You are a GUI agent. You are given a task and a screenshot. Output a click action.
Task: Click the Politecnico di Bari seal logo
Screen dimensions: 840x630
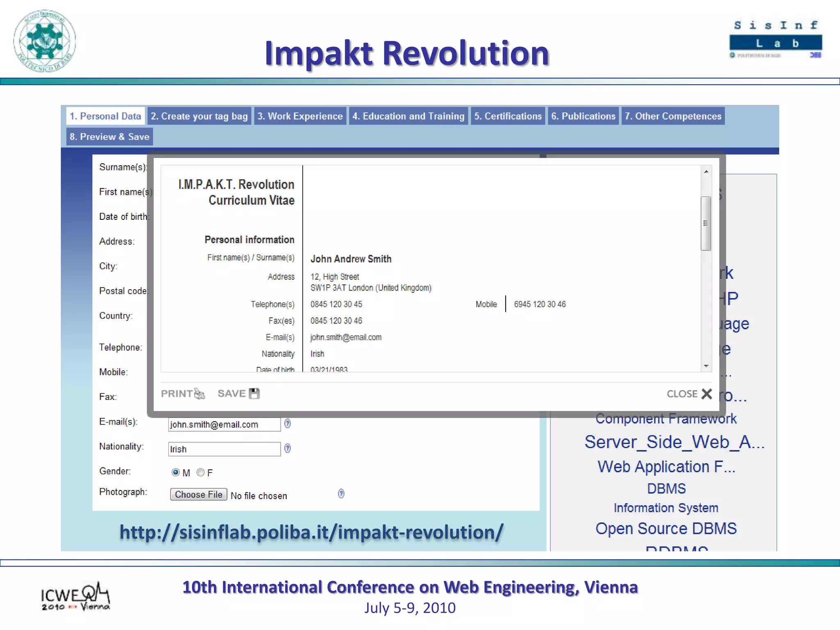point(44,40)
